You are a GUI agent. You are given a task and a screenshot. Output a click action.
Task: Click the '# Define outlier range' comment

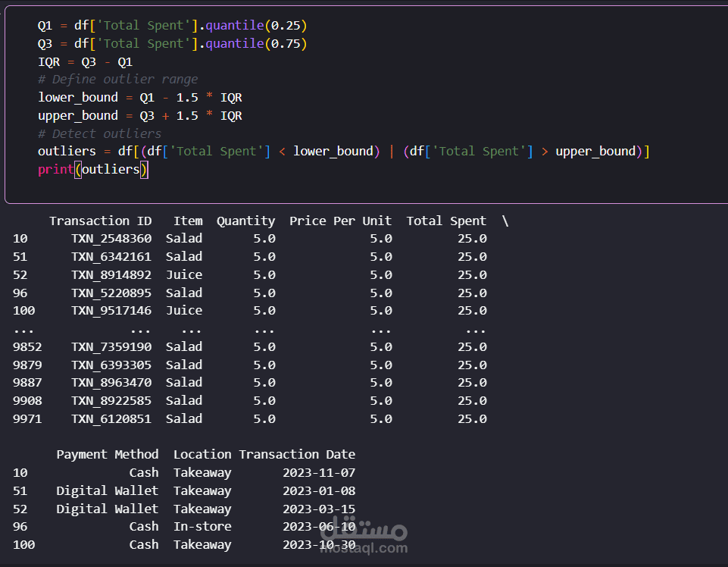[117, 79]
